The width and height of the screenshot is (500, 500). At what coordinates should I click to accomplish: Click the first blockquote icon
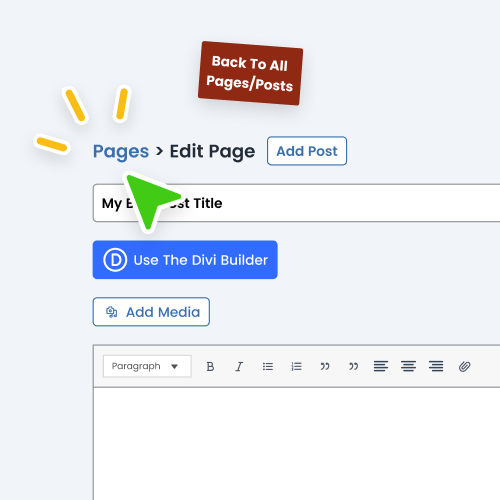click(x=325, y=366)
